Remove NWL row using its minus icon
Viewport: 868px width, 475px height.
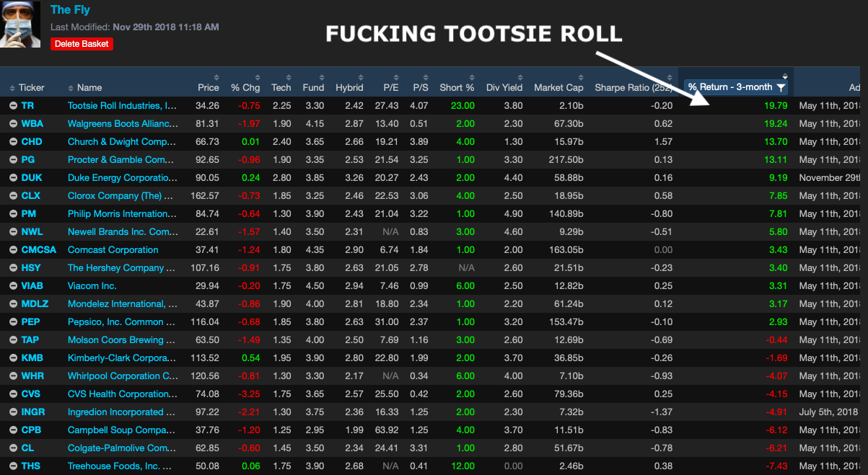click(x=13, y=231)
